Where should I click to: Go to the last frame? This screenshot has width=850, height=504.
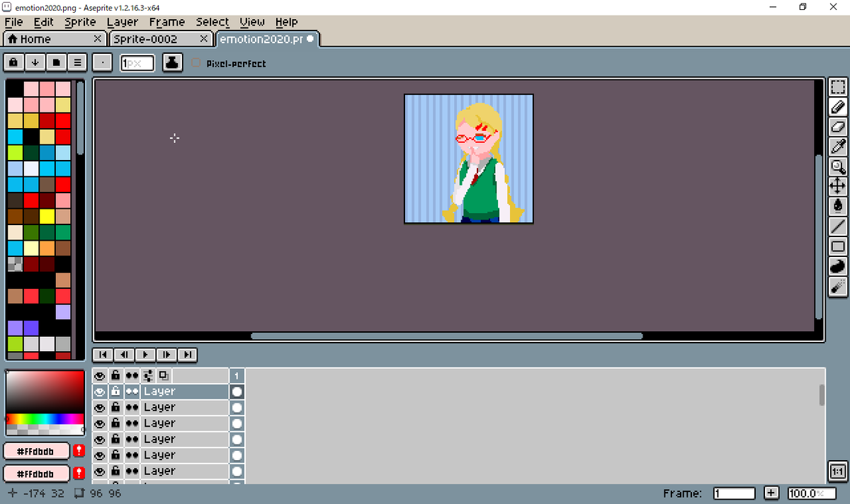click(x=187, y=355)
